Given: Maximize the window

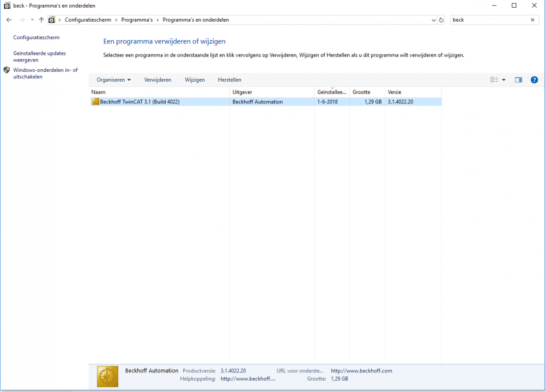Looking at the screenshot, I should pos(514,5).
